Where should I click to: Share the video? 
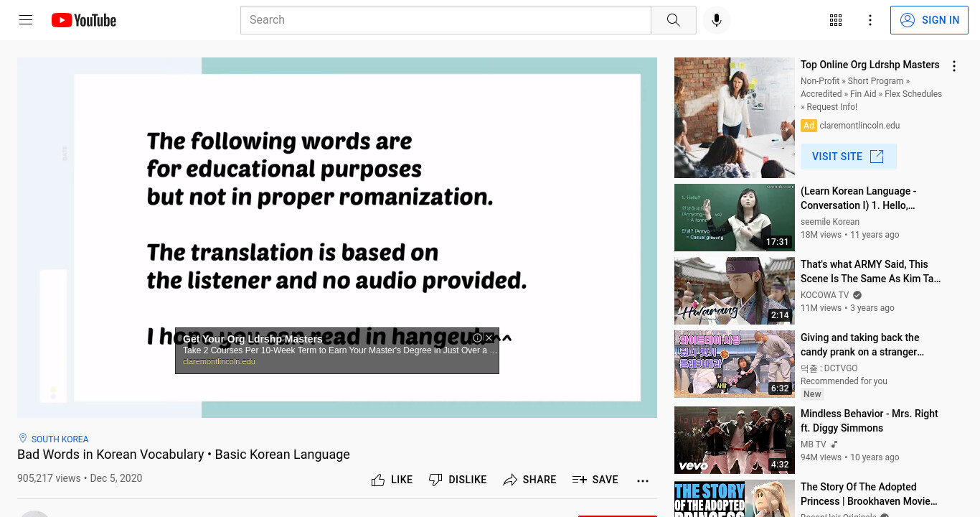[x=529, y=480]
